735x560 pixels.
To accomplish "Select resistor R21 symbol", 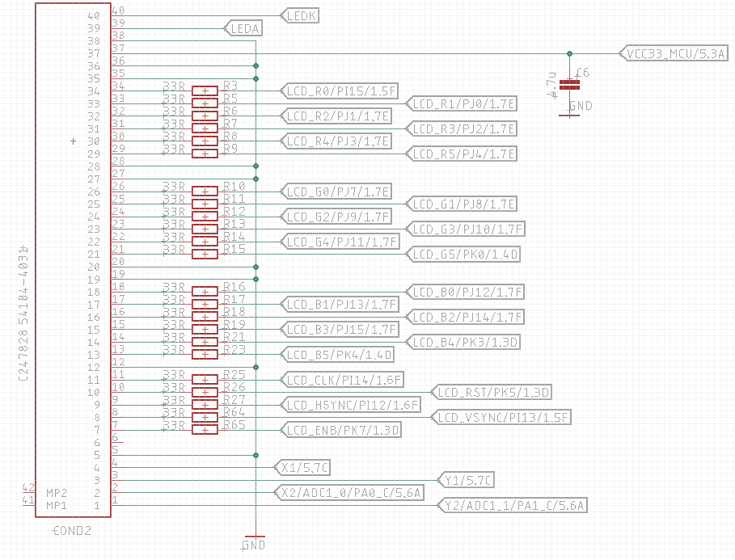I will [205, 342].
